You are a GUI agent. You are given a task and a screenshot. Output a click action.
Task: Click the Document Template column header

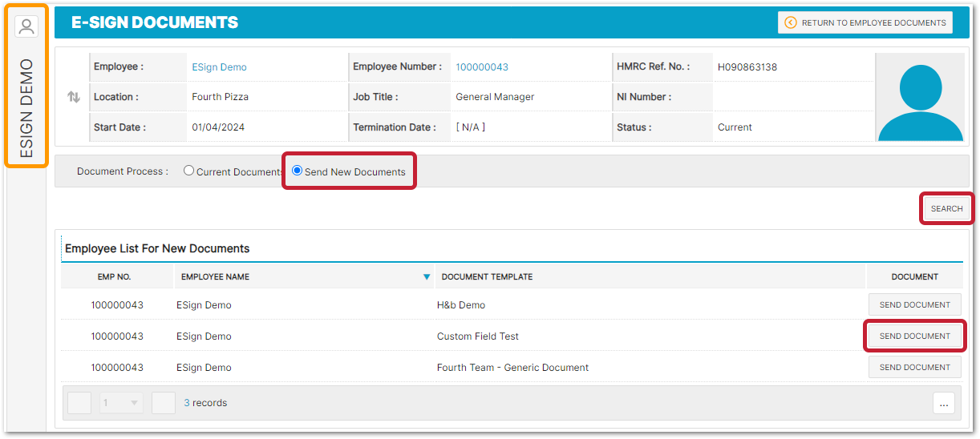pos(487,277)
